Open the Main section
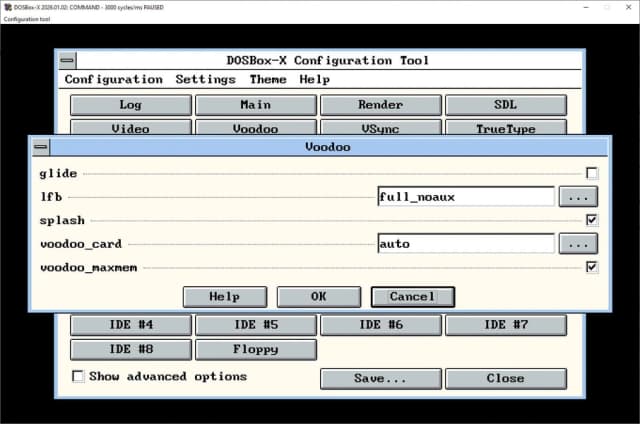 coord(256,105)
